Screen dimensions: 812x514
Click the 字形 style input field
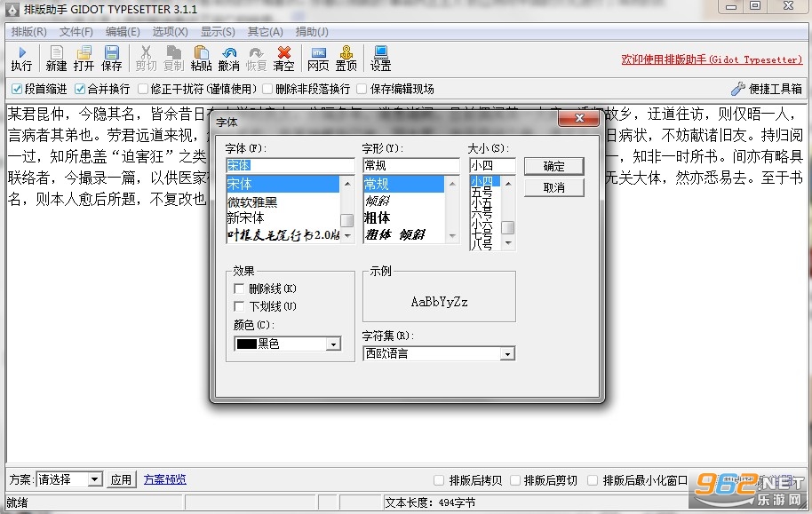[410, 165]
